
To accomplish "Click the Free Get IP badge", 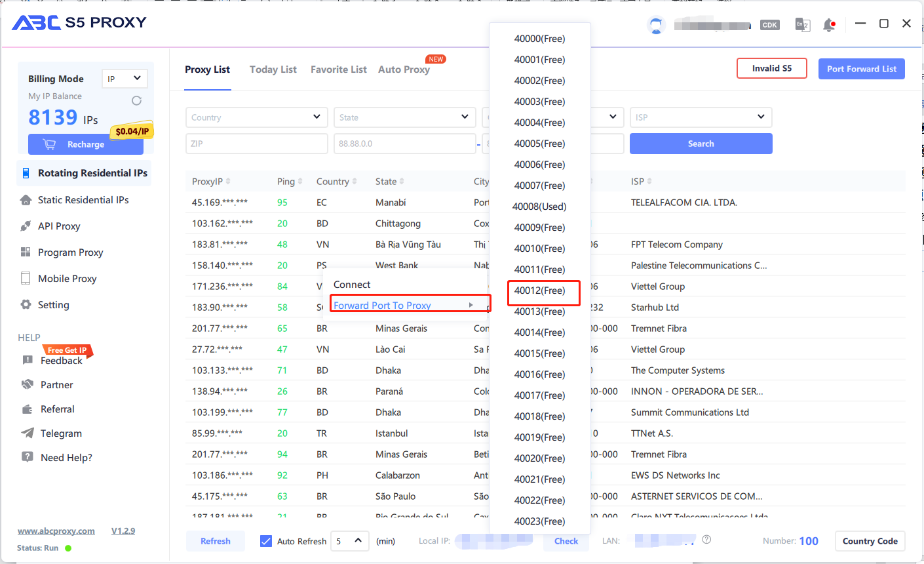I will pyautogui.click(x=67, y=350).
